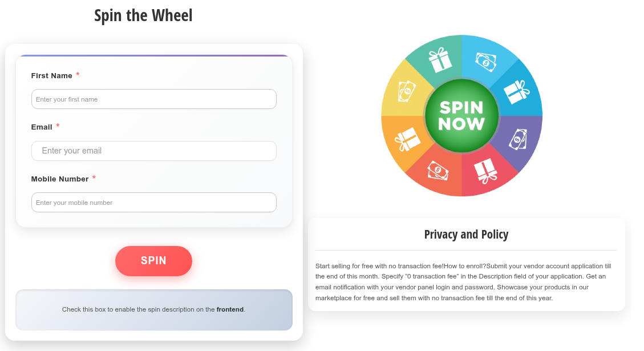The image size is (644, 351).
Task: Select gift icon on pink-red wheel segment
Action: coord(485,171)
